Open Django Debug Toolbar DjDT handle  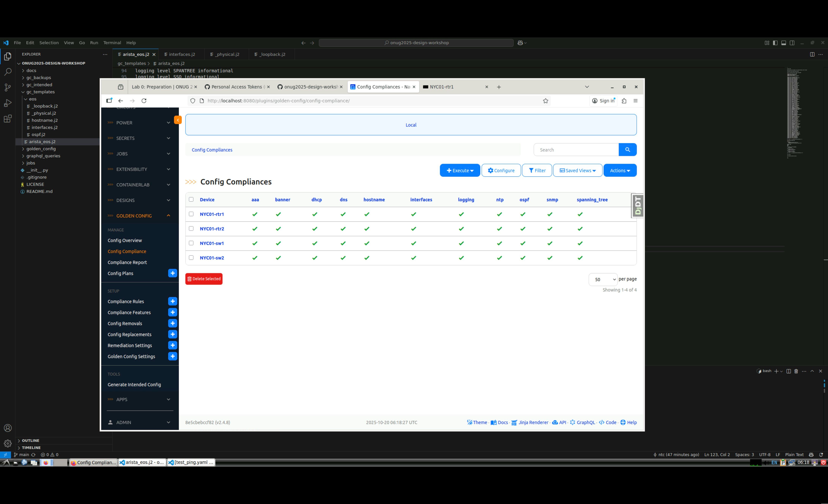(x=637, y=205)
